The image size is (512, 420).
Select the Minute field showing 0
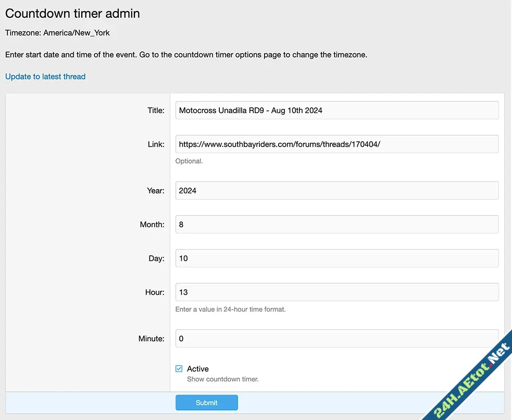pos(336,338)
